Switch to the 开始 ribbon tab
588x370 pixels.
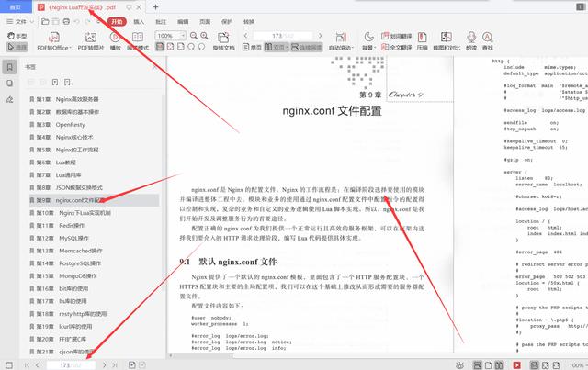coord(117,22)
